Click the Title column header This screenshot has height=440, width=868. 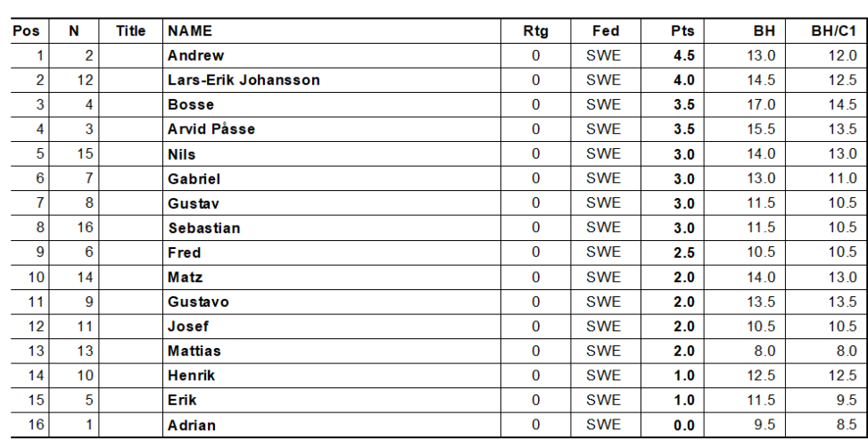[x=130, y=30]
